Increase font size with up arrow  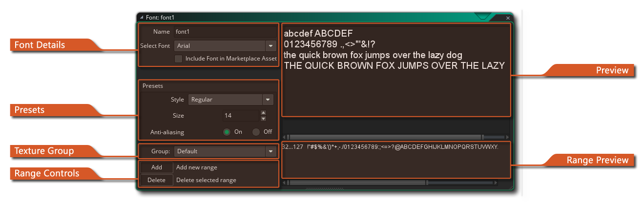click(x=263, y=113)
